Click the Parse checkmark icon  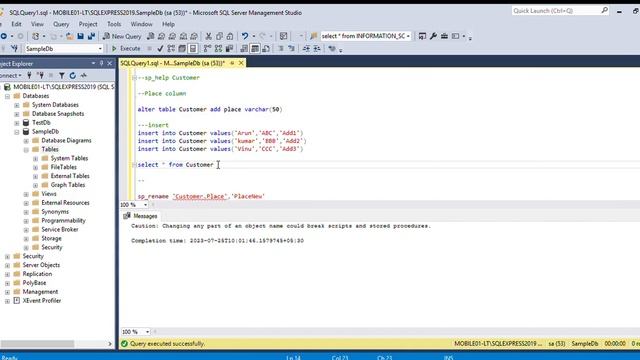pos(160,49)
